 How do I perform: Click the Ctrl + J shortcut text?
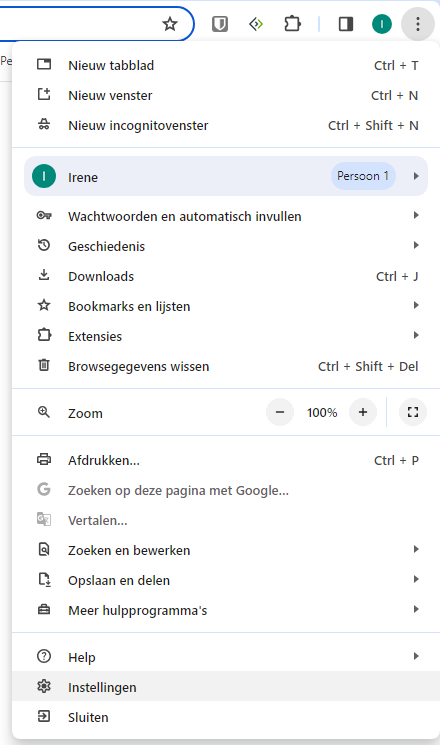397,276
